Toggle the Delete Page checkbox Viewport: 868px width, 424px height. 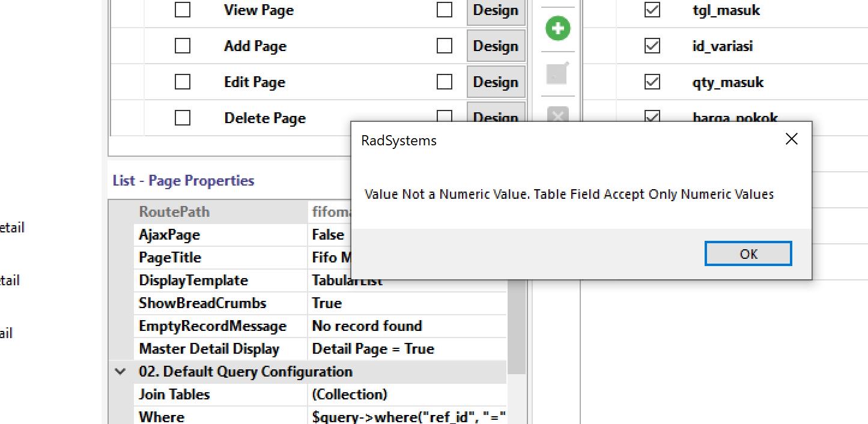click(183, 118)
